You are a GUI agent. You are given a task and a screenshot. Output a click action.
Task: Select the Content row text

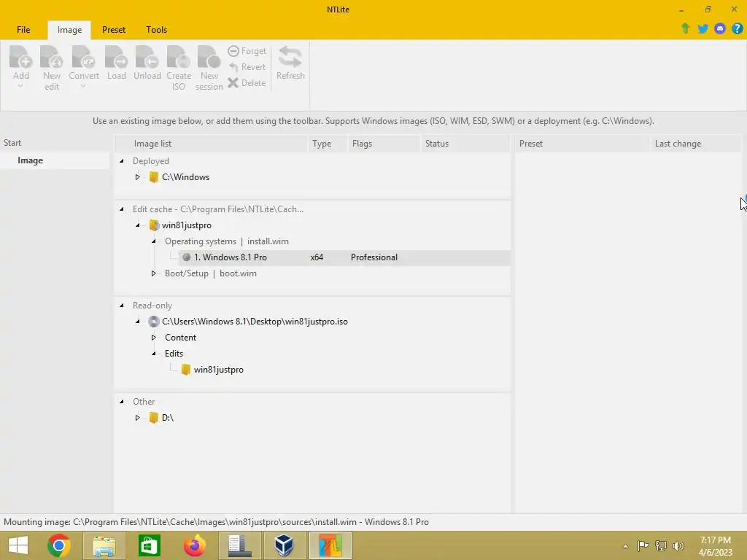point(181,338)
